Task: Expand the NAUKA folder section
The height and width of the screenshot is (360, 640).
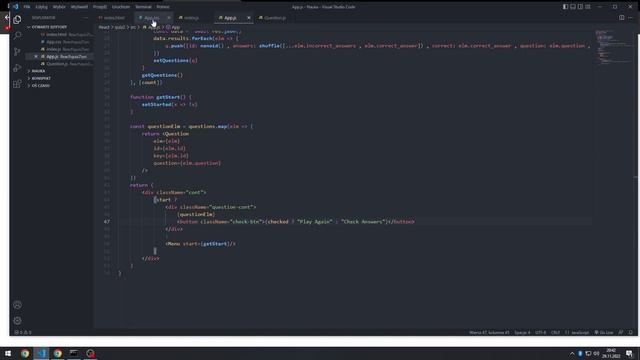Action: coord(39,71)
